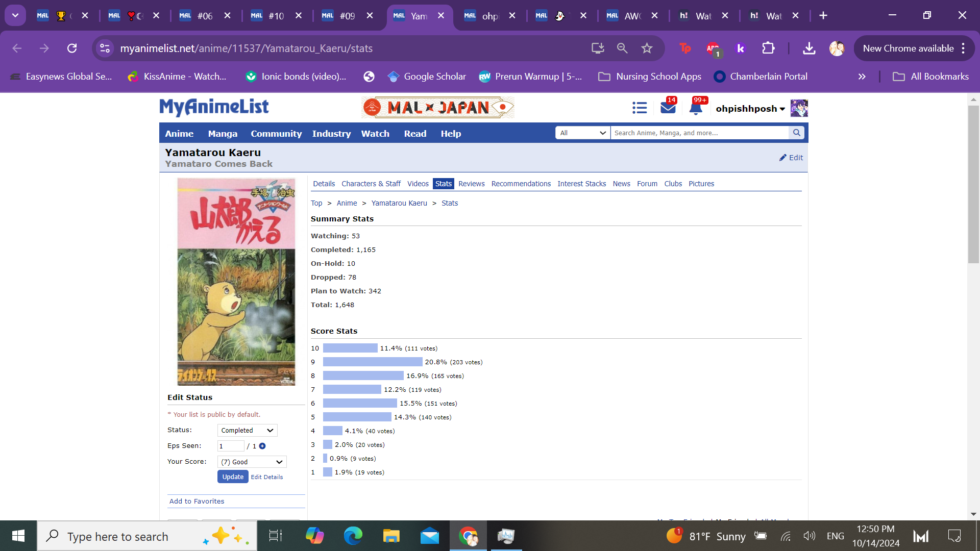Open the search category All dropdown
Viewport: 980px width, 551px height.
tap(582, 133)
